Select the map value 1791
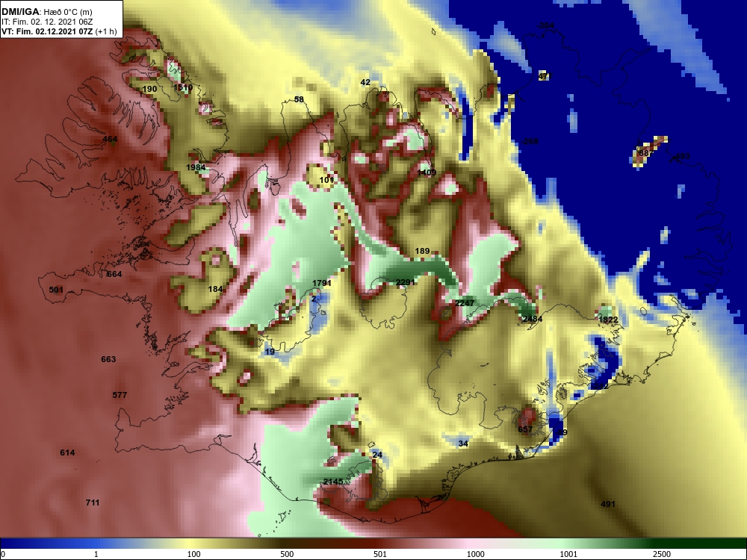This screenshot has width=747, height=560. tap(321, 283)
